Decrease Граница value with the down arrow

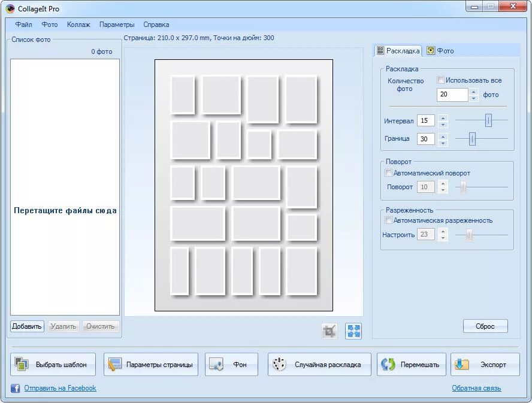pos(443,143)
